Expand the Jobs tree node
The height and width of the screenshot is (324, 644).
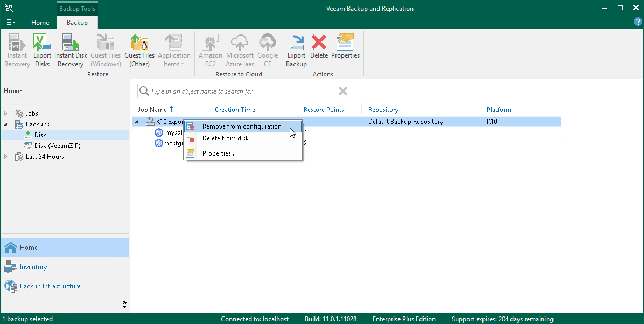click(x=6, y=114)
